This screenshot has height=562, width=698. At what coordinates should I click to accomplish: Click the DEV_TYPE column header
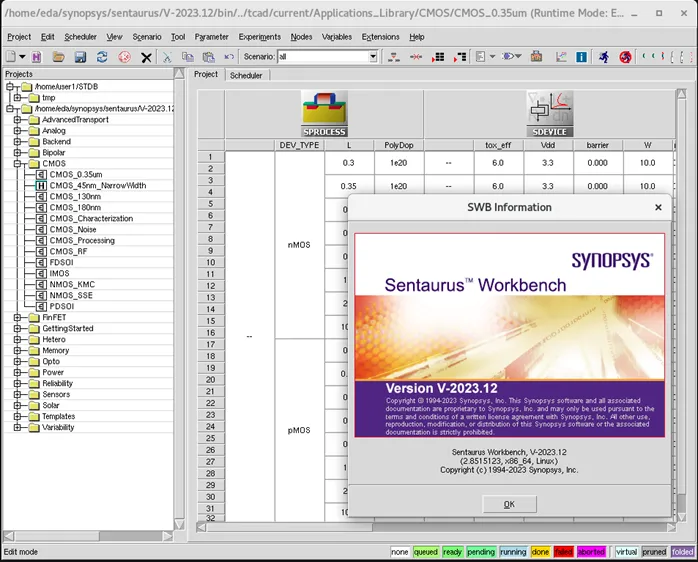tap(299, 145)
